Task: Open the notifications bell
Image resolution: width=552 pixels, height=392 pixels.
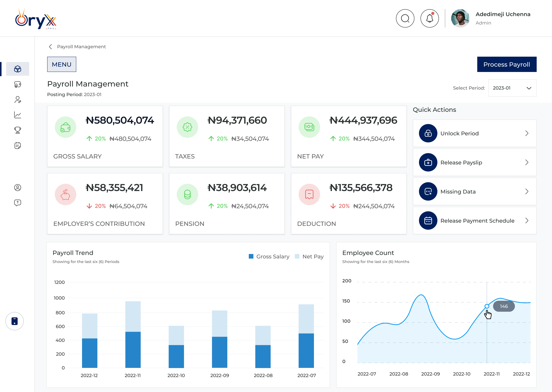Action: (430, 19)
